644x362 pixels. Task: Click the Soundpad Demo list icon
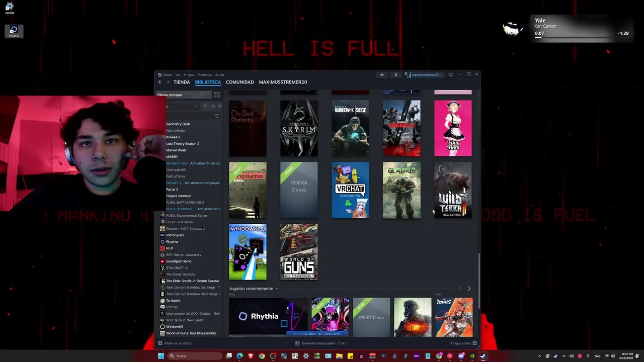point(163,261)
